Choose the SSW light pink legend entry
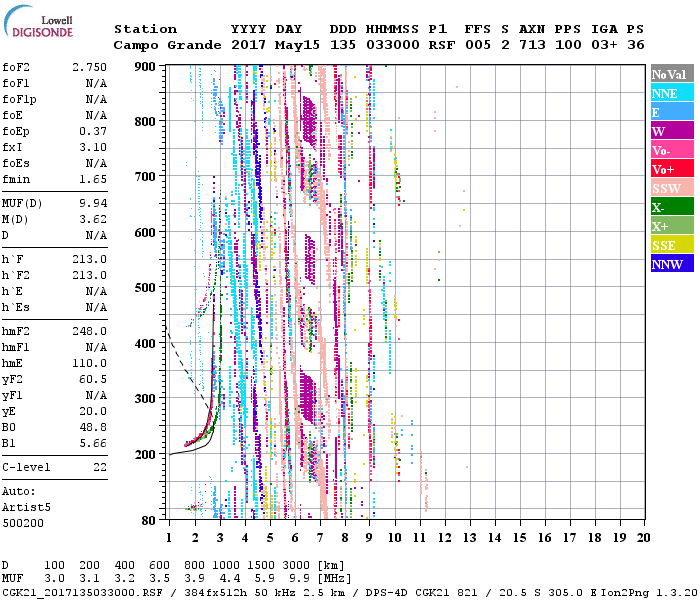 (671, 188)
